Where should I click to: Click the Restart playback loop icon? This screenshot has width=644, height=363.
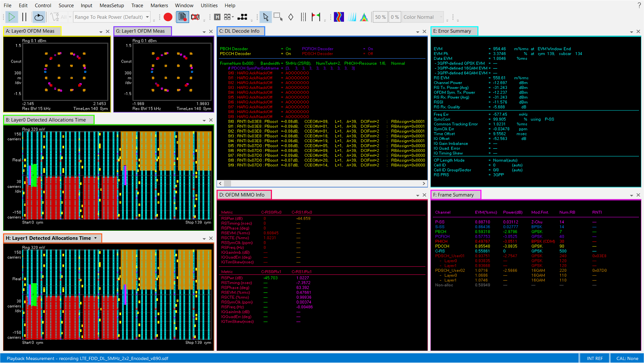coord(38,17)
